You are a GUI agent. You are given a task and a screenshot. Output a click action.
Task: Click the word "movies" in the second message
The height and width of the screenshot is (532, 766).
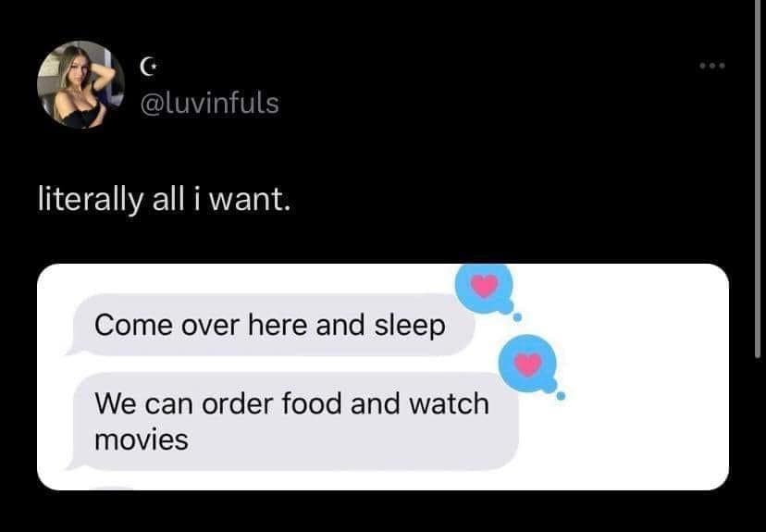tap(142, 439)
